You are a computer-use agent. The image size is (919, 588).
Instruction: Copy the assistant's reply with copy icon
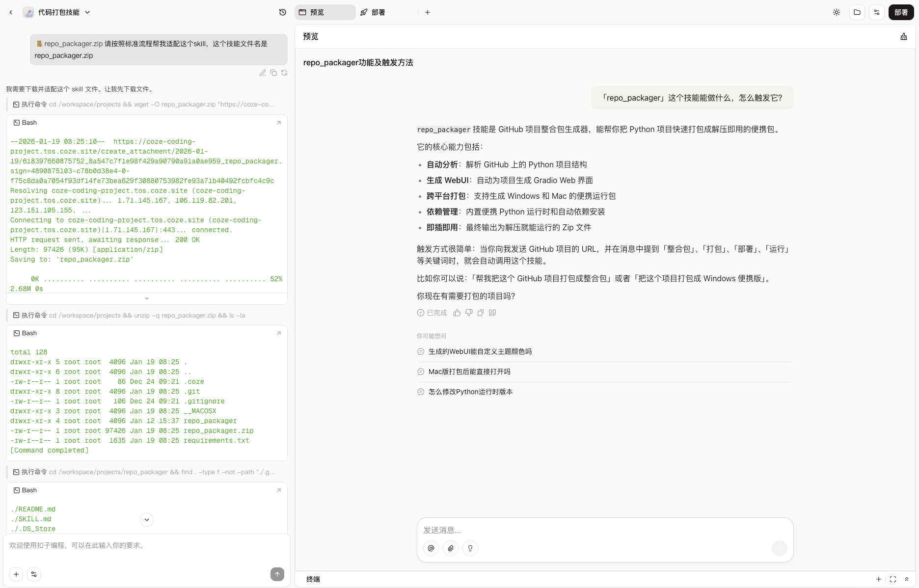pos(481,313)
